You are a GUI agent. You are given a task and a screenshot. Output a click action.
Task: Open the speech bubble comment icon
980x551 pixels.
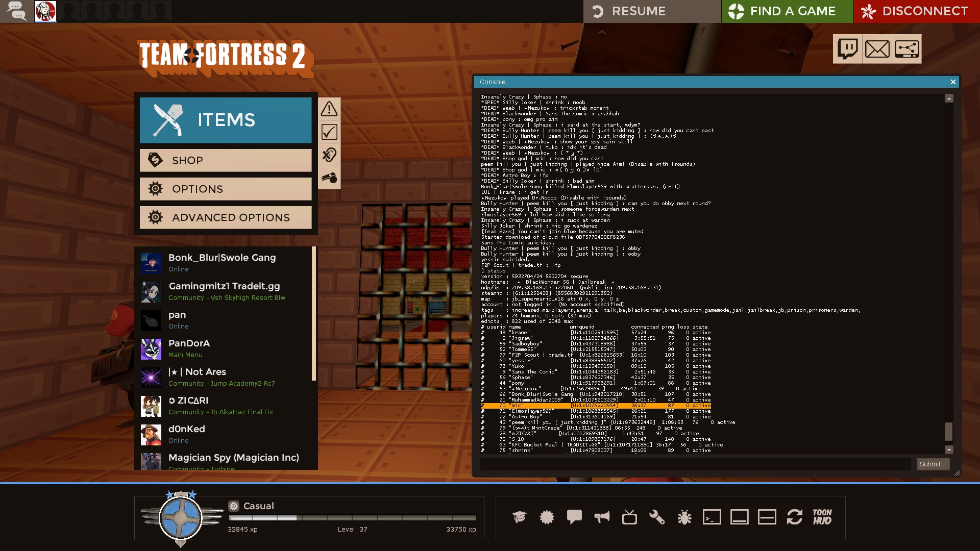574,517
